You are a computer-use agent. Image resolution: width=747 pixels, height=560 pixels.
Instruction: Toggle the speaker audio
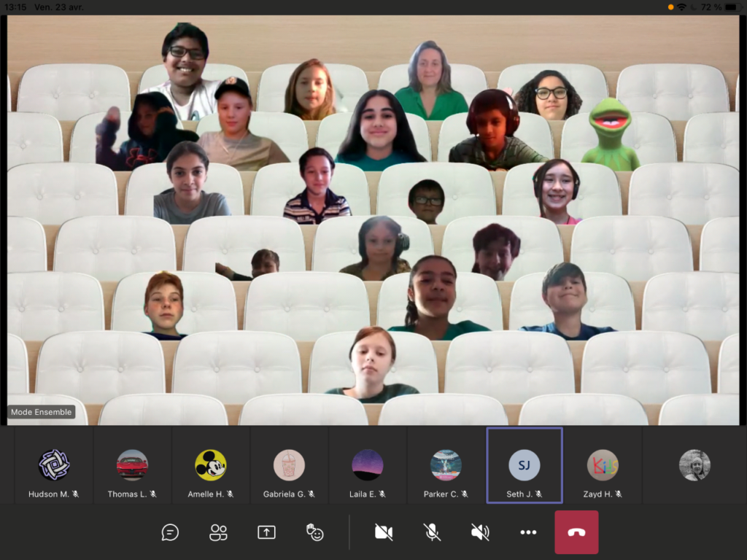click(480, 532)
